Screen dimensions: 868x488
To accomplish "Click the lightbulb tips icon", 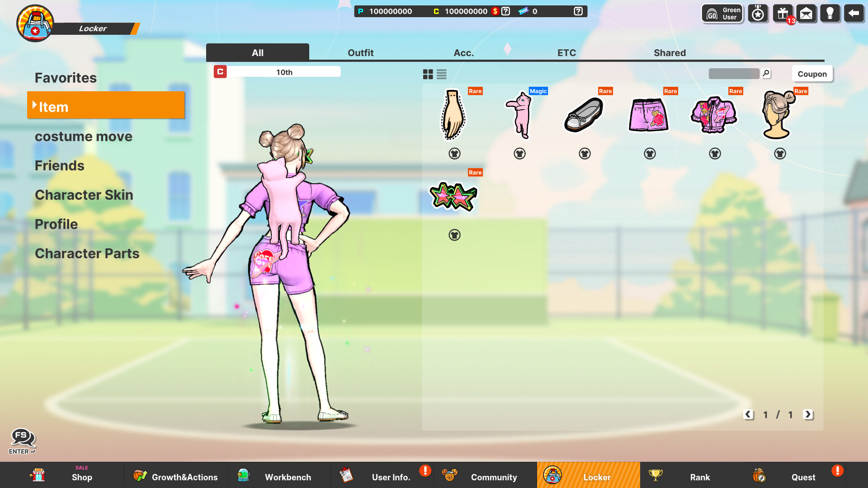I will click(830, 13).
